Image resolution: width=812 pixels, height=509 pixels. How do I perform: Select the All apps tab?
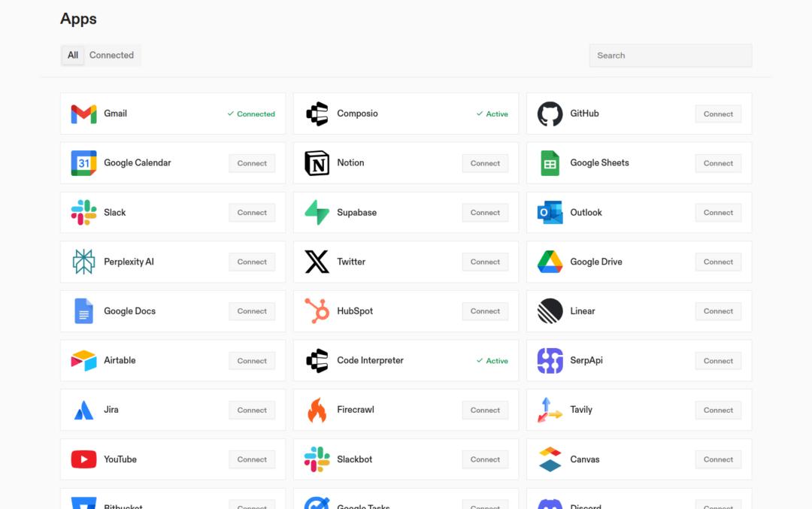(x=73, y=56)
